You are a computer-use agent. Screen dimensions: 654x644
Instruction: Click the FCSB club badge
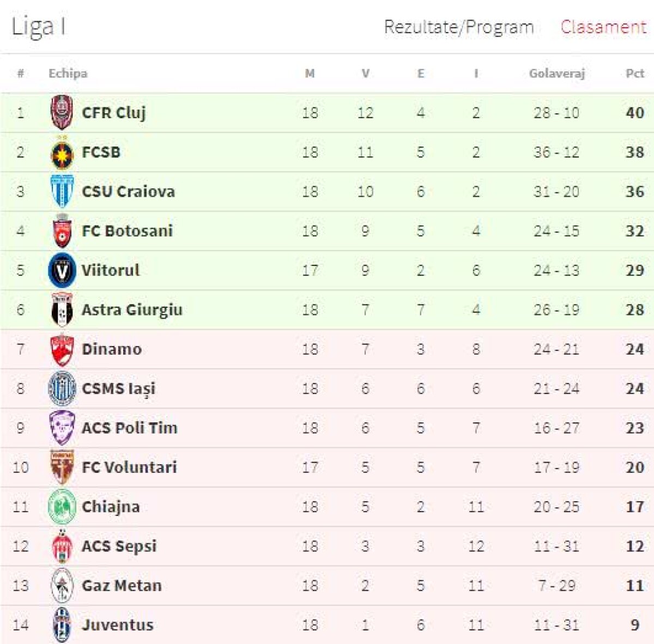pos(62,152)
